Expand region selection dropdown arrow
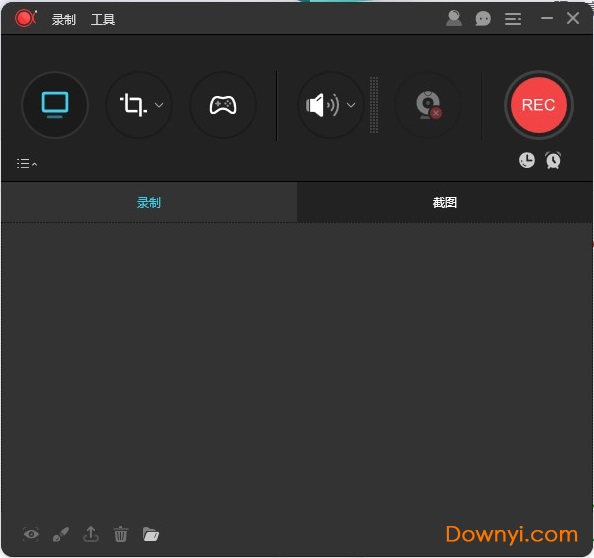Viewport: 594px width, 558px height. (159, 105)
